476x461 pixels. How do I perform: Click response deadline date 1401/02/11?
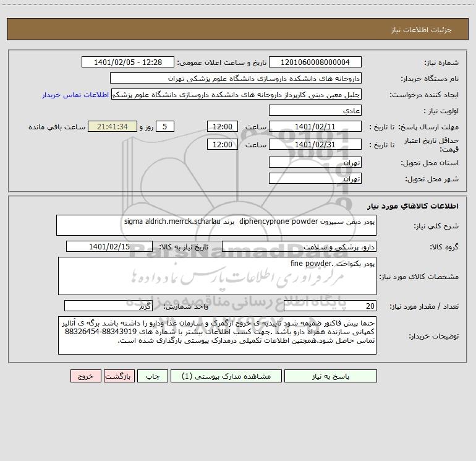[315, 126]
